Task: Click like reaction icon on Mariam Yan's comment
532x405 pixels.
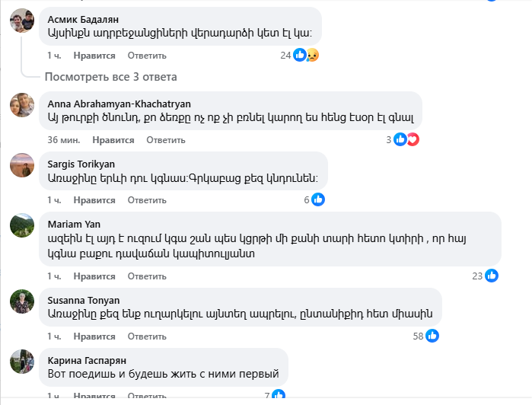Action: (x=492, y=276)
